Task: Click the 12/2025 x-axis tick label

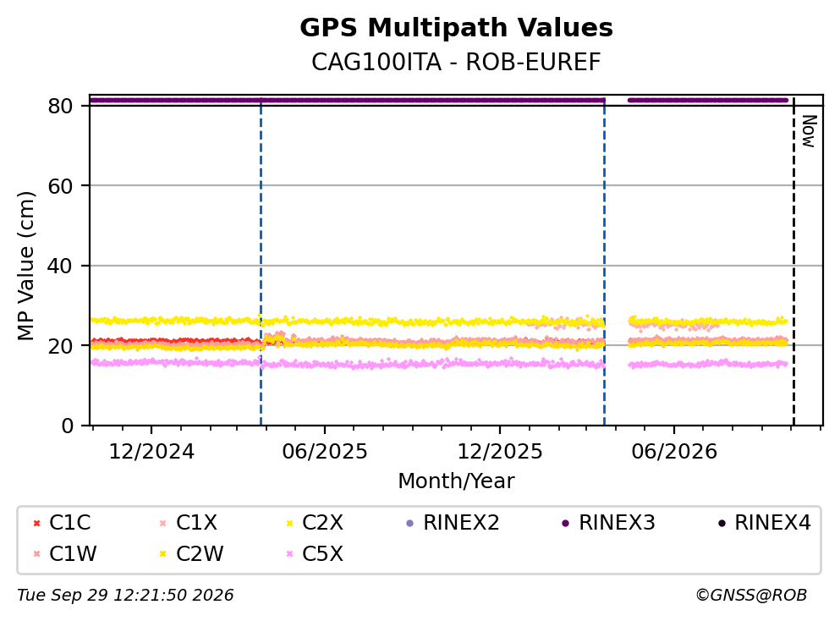Action: [500, 453]
